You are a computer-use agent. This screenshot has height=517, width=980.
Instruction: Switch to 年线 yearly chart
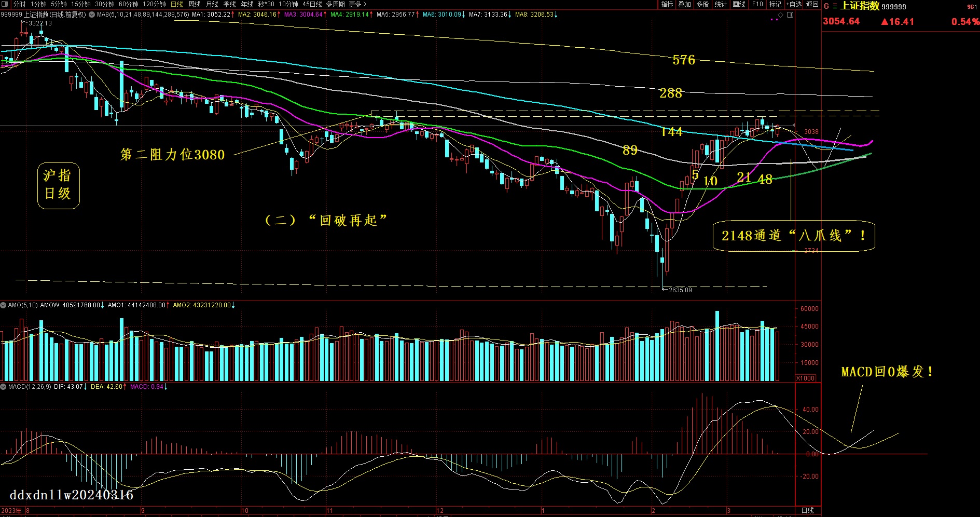coord(247,4)
